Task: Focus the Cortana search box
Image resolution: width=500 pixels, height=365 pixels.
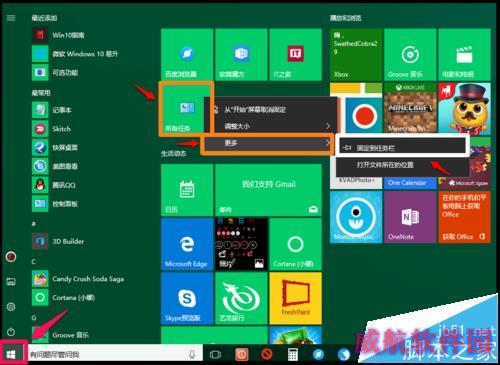Action: pos(115,354)
